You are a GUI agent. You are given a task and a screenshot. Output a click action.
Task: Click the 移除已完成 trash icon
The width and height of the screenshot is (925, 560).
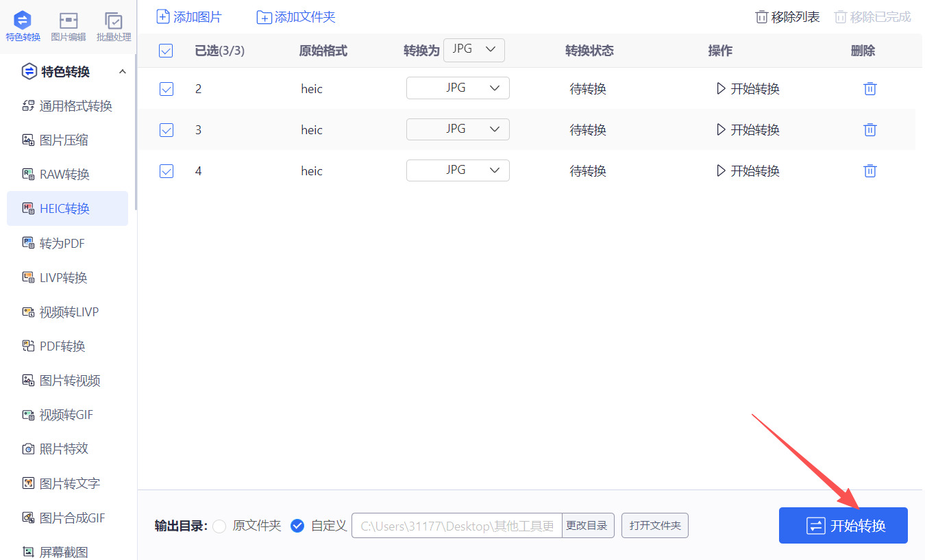[x=841, y=17]
